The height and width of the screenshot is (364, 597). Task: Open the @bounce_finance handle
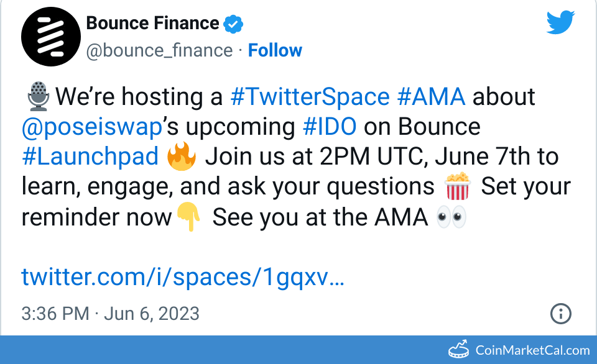pyautogui.click(x=159, y=50)
